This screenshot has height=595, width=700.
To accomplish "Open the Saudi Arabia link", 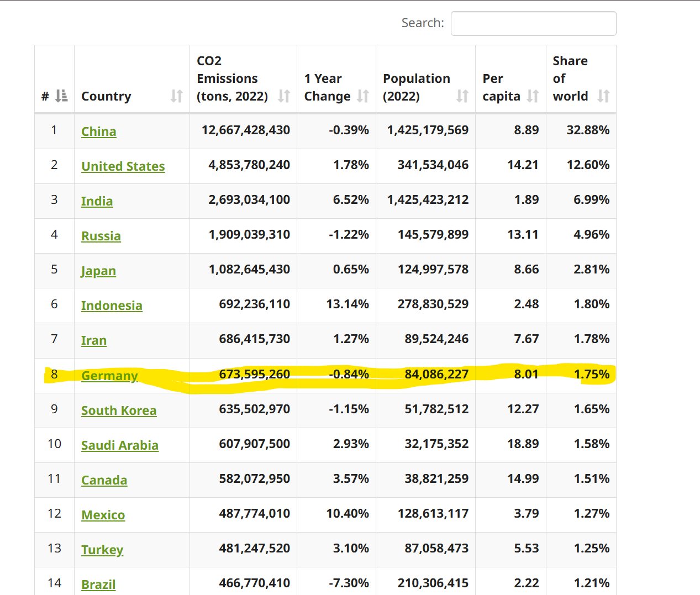I will [120, 445].
